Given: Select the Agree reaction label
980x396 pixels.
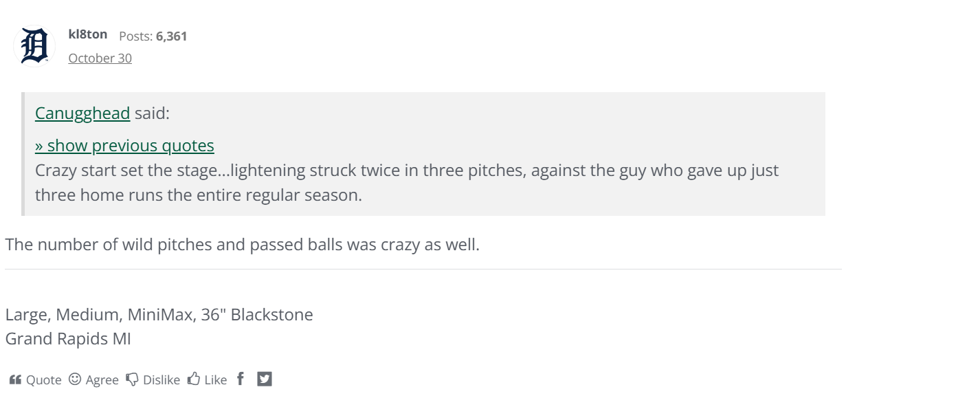Looking at the screenshot, I should click(x=102, y=380).
